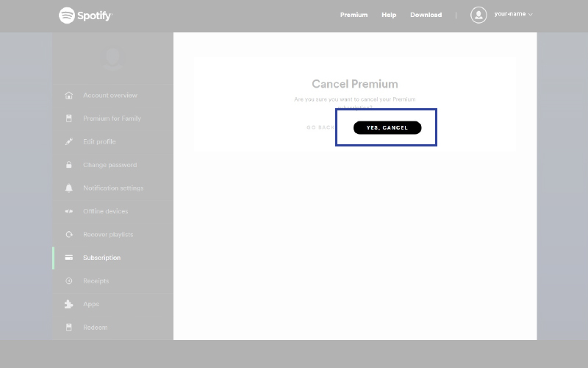This screenshot has height=368, width=588.
Task: Click the Cancel Premium heading
Action: 355,84
